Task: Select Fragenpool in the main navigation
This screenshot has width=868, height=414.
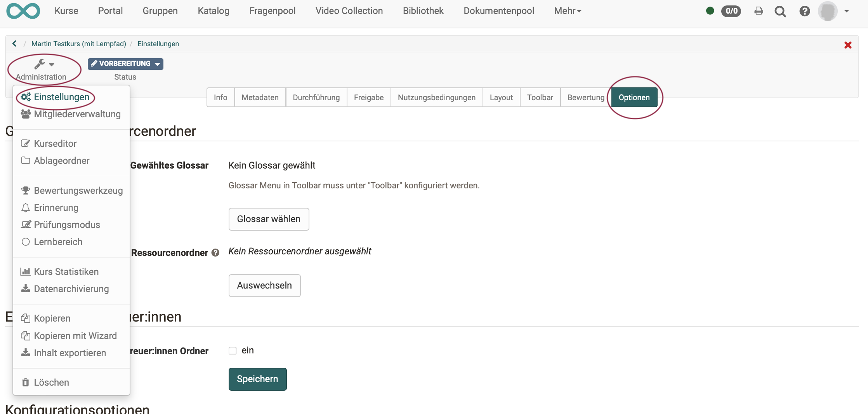Action: 272,11
